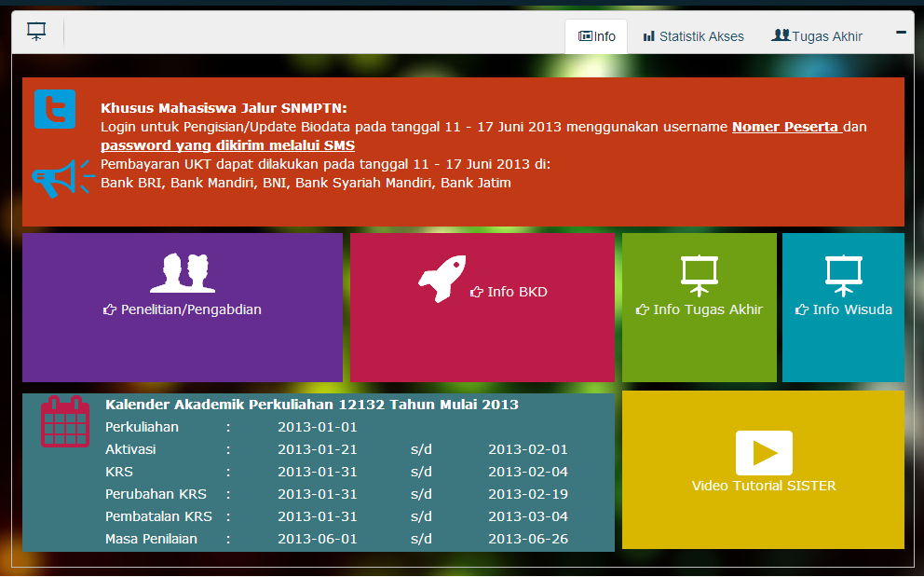Collapse the panel with the minus button
The height and width of the screenshot is (577, 924).
click(901, 33)
